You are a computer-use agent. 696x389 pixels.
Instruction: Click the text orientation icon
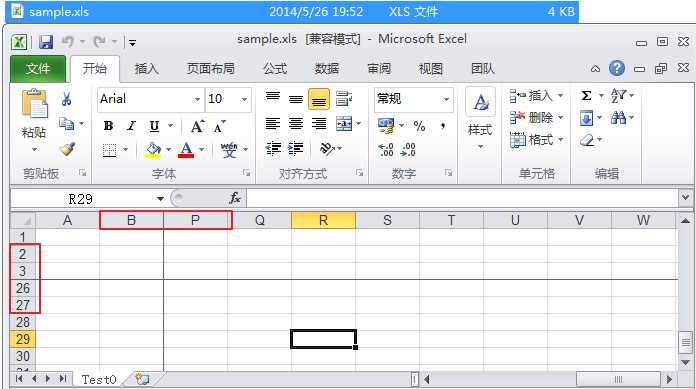[x=328, y=149]
